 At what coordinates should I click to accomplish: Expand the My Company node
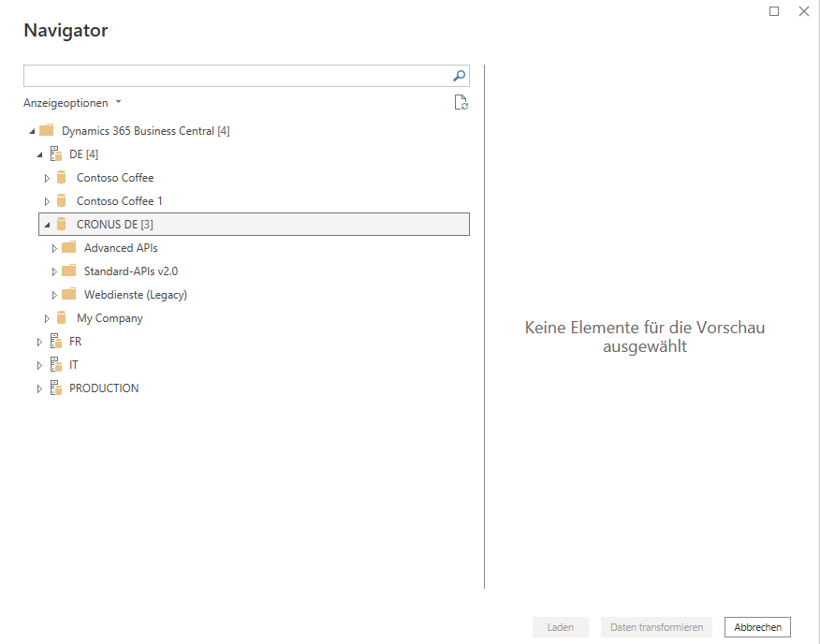(47, 318)
